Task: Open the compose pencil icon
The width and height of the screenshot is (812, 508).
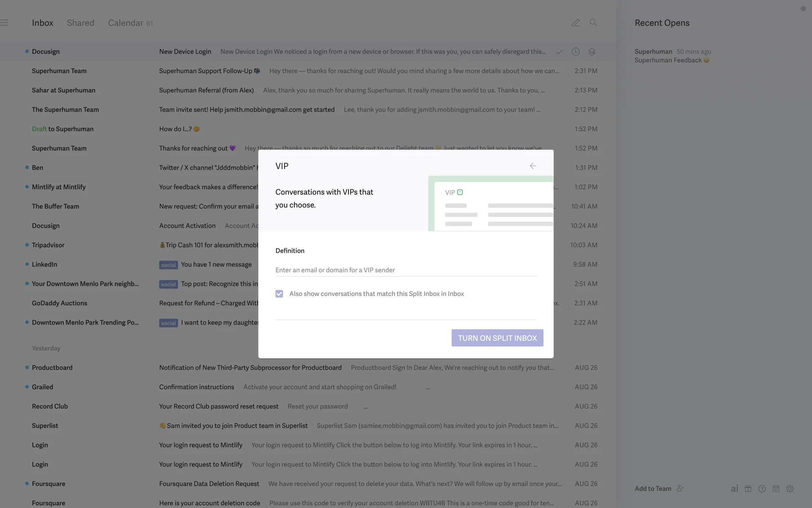Action: 576,23
